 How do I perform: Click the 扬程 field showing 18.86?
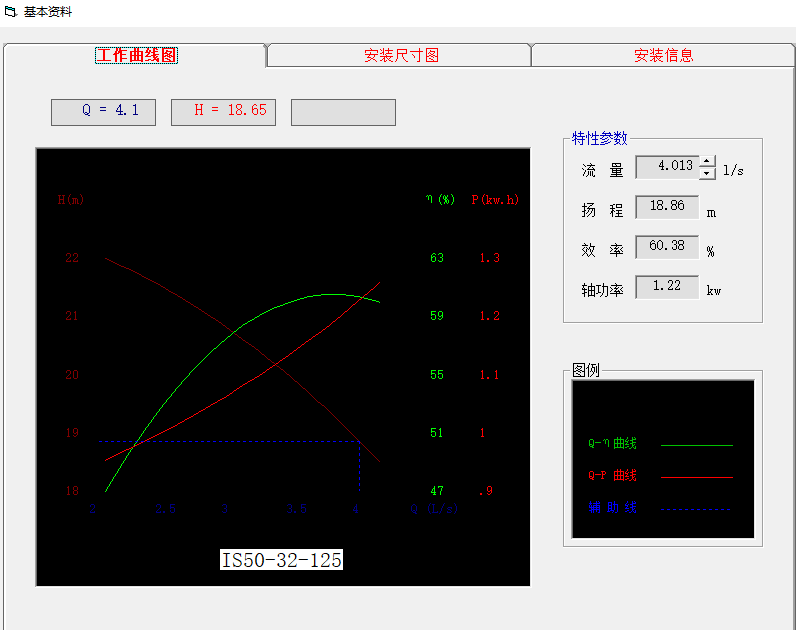tap(667, 207)
